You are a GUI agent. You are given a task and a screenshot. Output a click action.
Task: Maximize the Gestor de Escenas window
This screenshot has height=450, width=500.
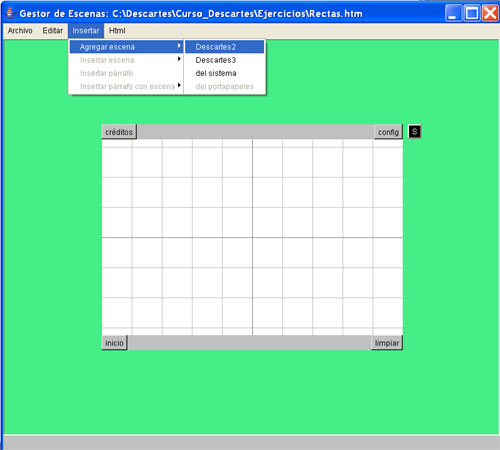[472, 13]
